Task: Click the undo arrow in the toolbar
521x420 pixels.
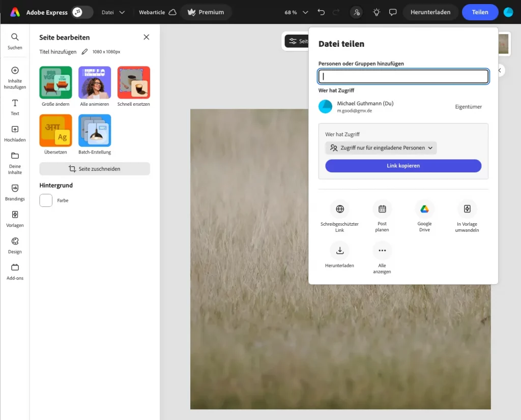Action: click(x=321, y=12)
